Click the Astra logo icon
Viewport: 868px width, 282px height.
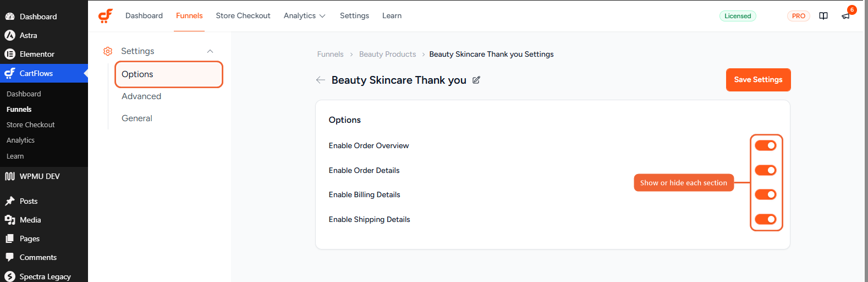(10, 35)
